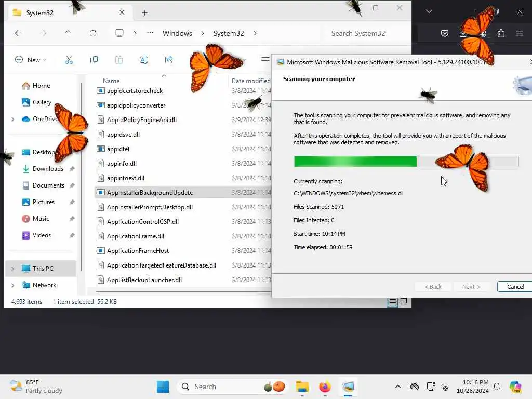Open the breadcrumb ellipsis menu
Screen dimensions: 532x399
coord(150,33)
